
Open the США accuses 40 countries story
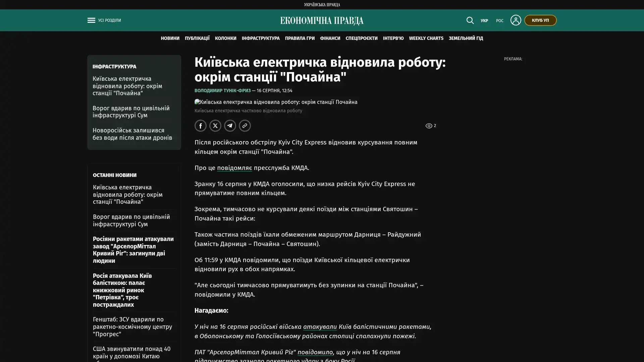tap(132, 353)
